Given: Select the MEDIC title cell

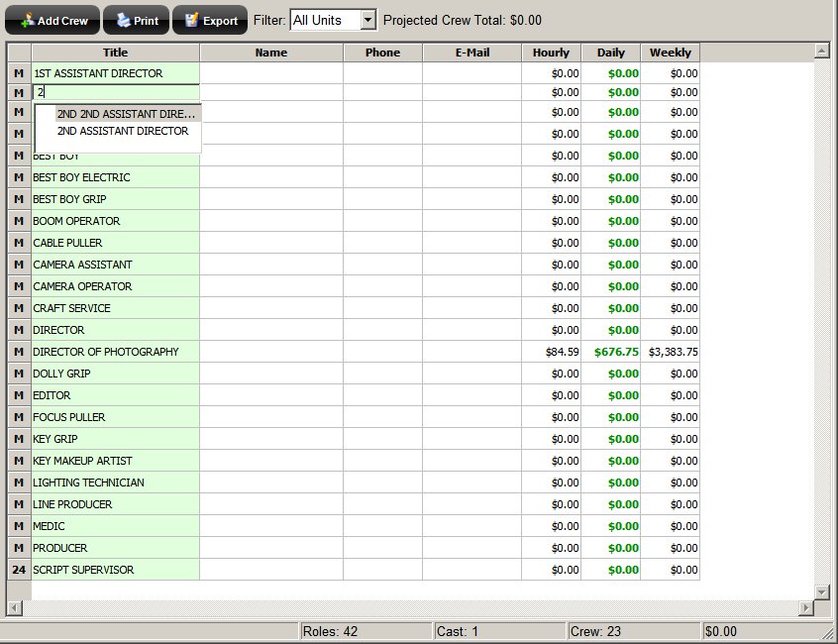Looking at the screenshot, I should pyautogui.click(x=116, y=526).
